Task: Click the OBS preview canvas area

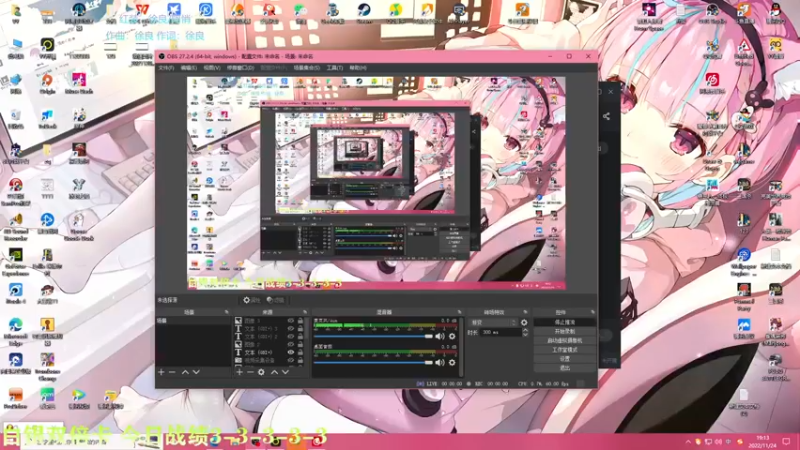Action: coord(376,183)
